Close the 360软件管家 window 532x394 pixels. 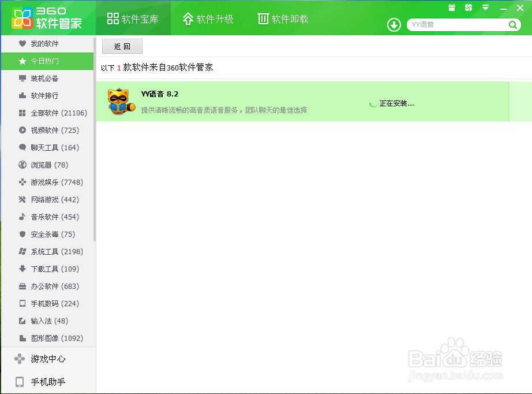520,8
